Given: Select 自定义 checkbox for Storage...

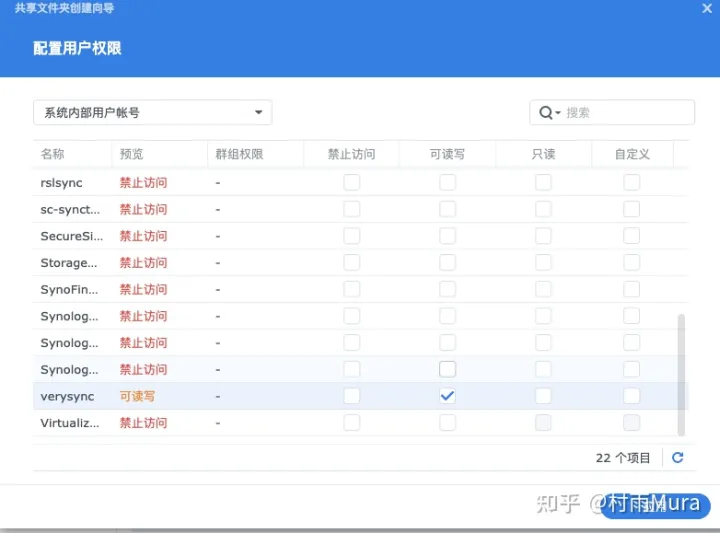Looking at the screenshot, I should pos(632,262).
